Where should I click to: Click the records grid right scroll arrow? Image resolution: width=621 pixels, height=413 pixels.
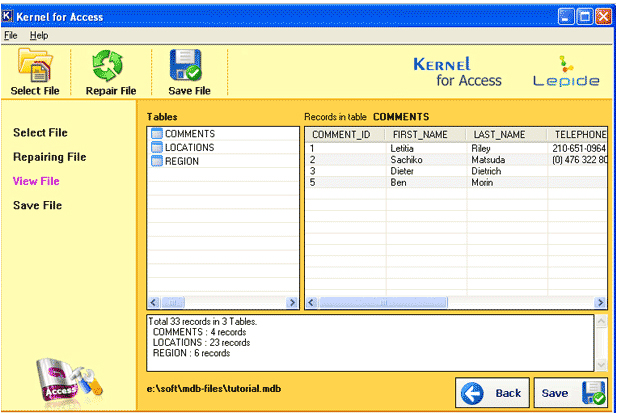(x=600, y=303)
